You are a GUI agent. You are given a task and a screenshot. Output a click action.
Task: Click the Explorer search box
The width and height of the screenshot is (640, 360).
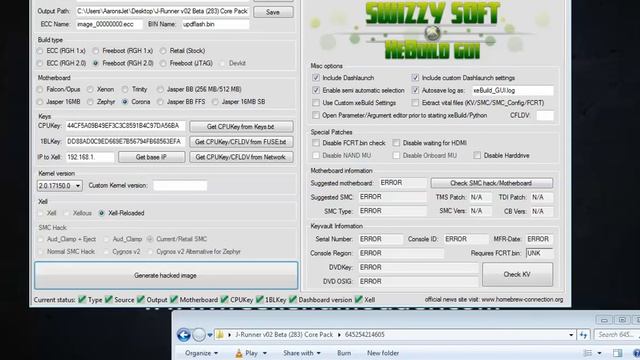pyautogui.click(x=617, y=335)
